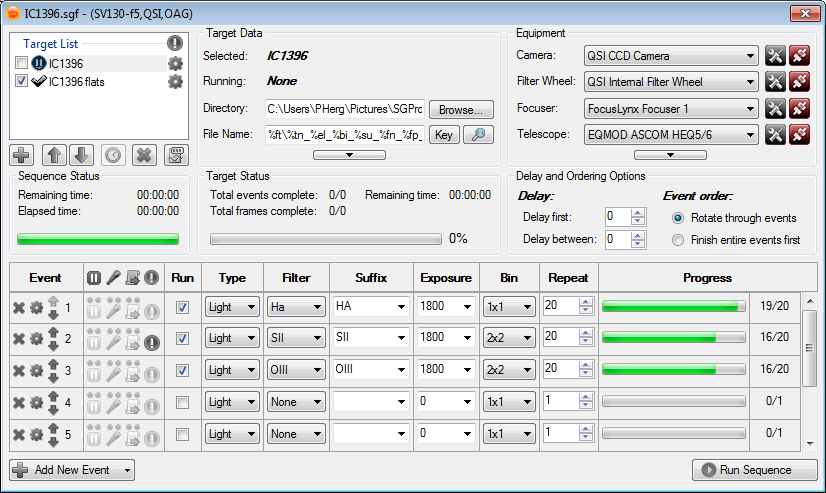Enable Run checkbox for event 4

pyautogui.click(x=182, y=402)
